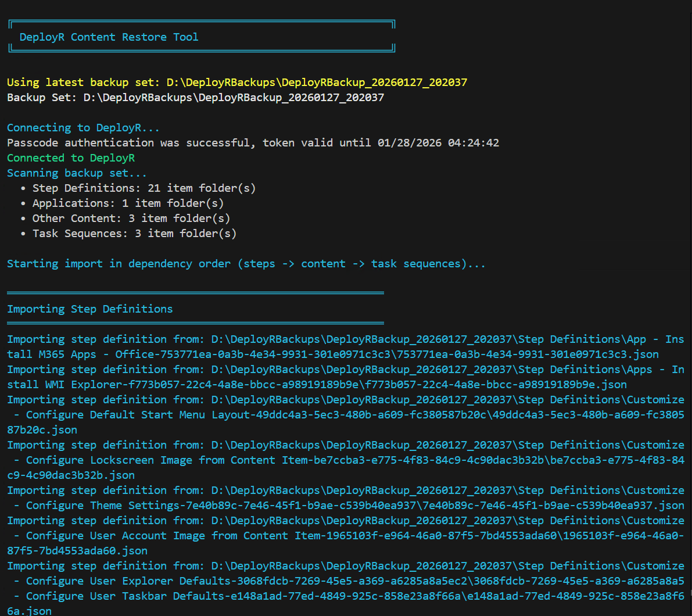
Task: Click the 'Importing Step Definitions' section header
Action: tap(89, 309)
